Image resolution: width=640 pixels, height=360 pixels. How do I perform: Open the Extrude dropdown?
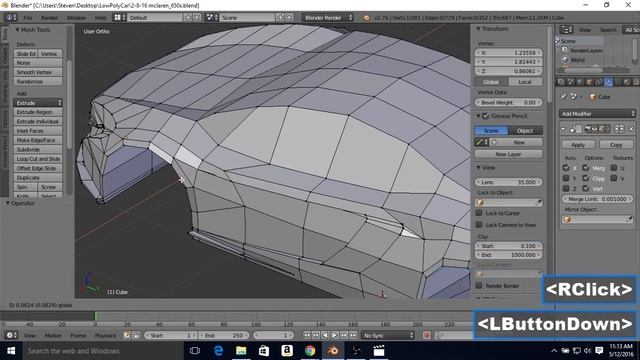click(38, 103)
